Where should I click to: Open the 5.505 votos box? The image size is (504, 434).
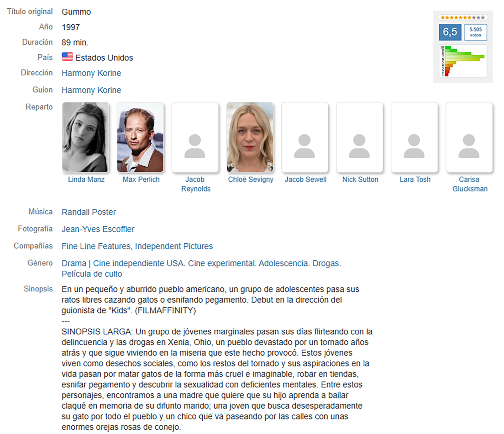tap(475, 32)
